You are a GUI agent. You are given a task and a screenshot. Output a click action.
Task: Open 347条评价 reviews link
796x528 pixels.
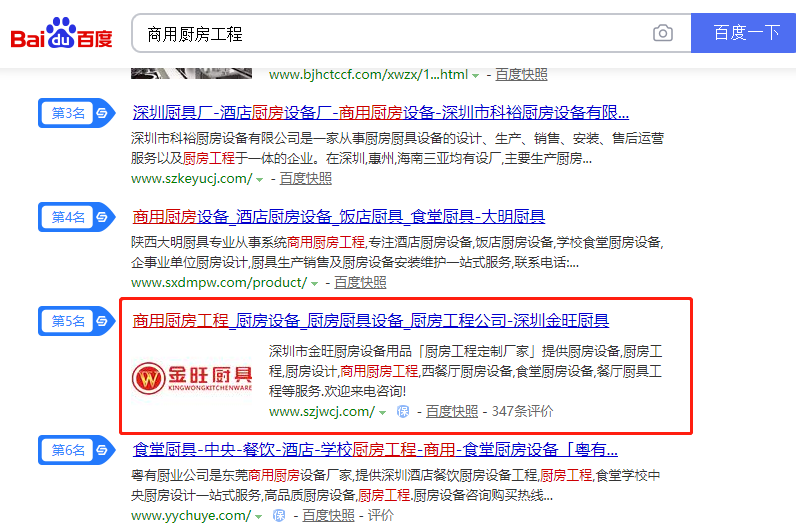click(x=522, y=412)
